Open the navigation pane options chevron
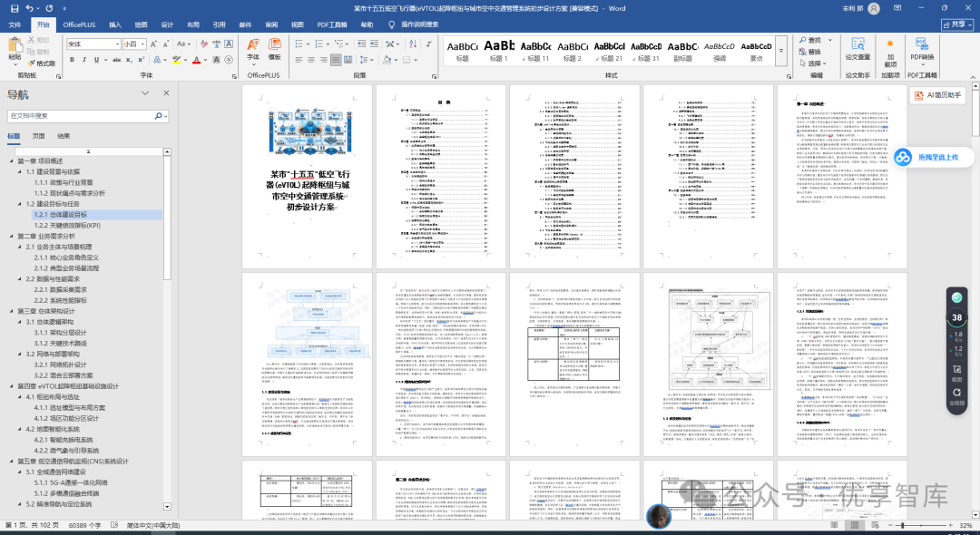 pyautogui.click(x=145, y=93)
